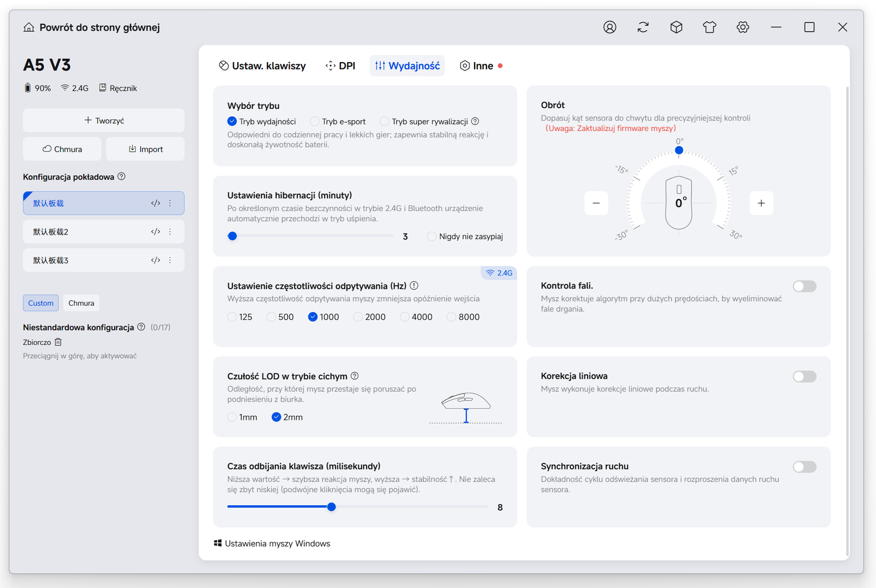Click help icon next to Tryb super rywalizacji
The width and height of the screenshot is (876, 588).
click(x=475, y=121)
